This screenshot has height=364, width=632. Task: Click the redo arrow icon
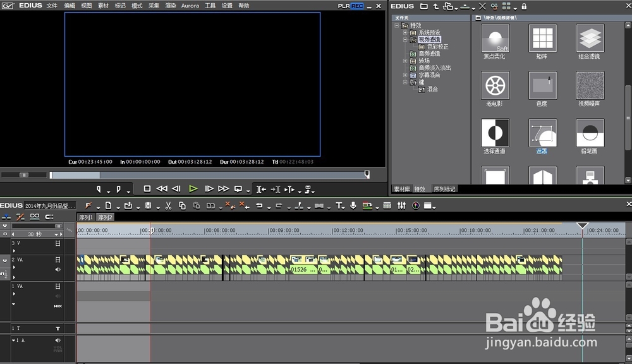point(279,205)
